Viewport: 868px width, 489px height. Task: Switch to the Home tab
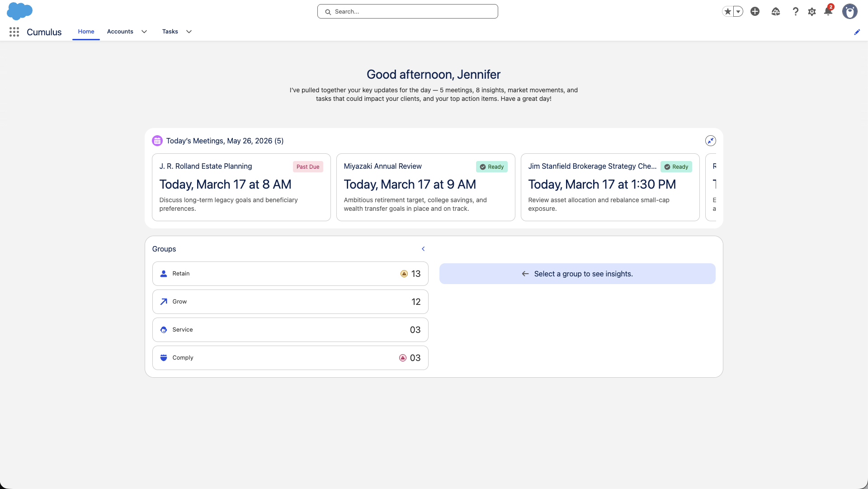86,31
